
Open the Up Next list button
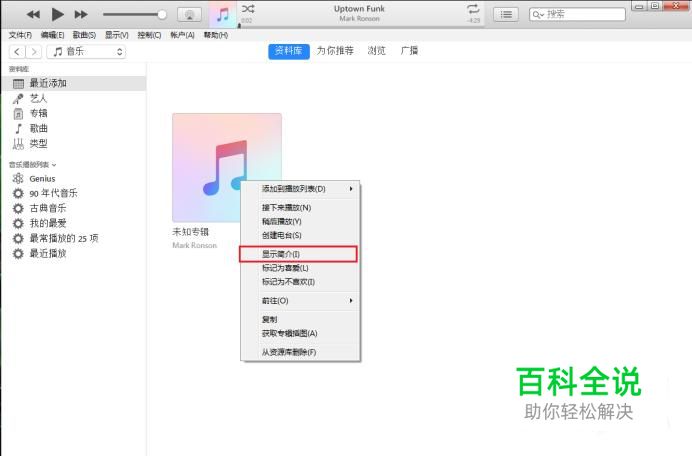click(x=506, y=15)
